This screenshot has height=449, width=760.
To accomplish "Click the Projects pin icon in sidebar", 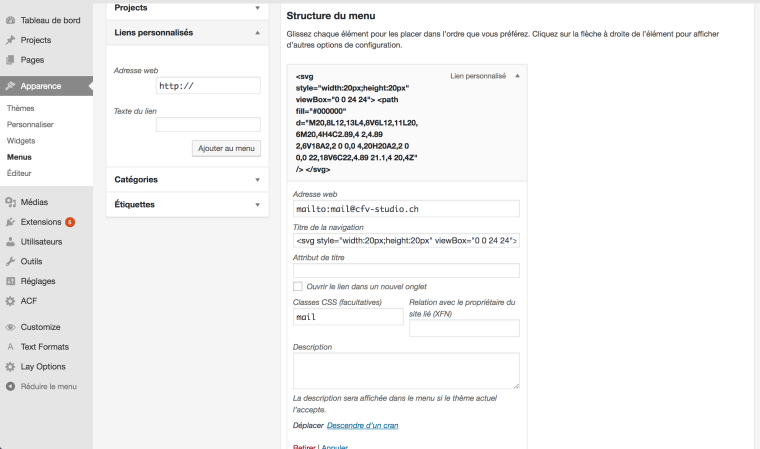I will point(10,40).
